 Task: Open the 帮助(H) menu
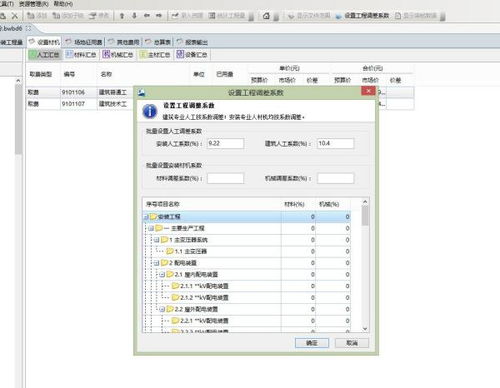[x=63, y=4]
